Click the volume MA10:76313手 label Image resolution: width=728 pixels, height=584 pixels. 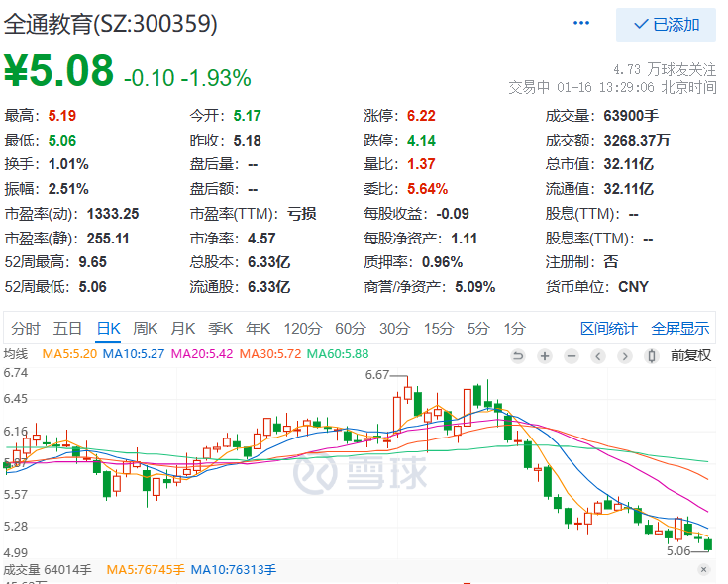click(234, 569)
